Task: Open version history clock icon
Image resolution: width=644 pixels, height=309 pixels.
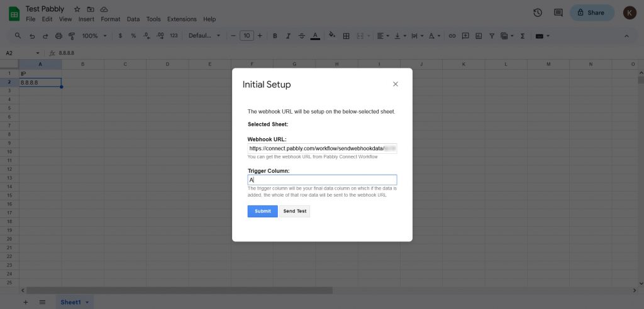Action: click(538, 13)
